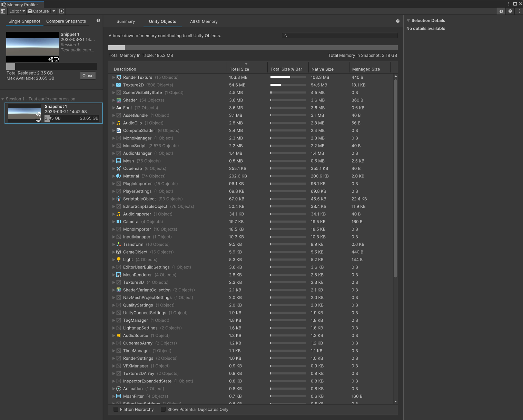This screenshot has height=420, width=523.
Task: Sort by Description column header
Action: click(167, 67)
